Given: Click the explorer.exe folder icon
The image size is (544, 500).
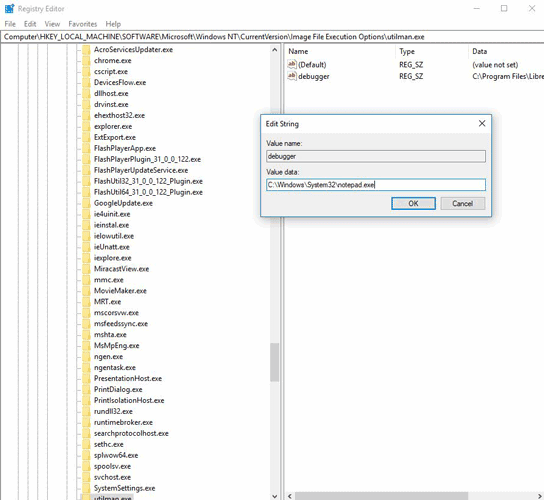Looking at the screenshot, I should [x=86, y=127].
